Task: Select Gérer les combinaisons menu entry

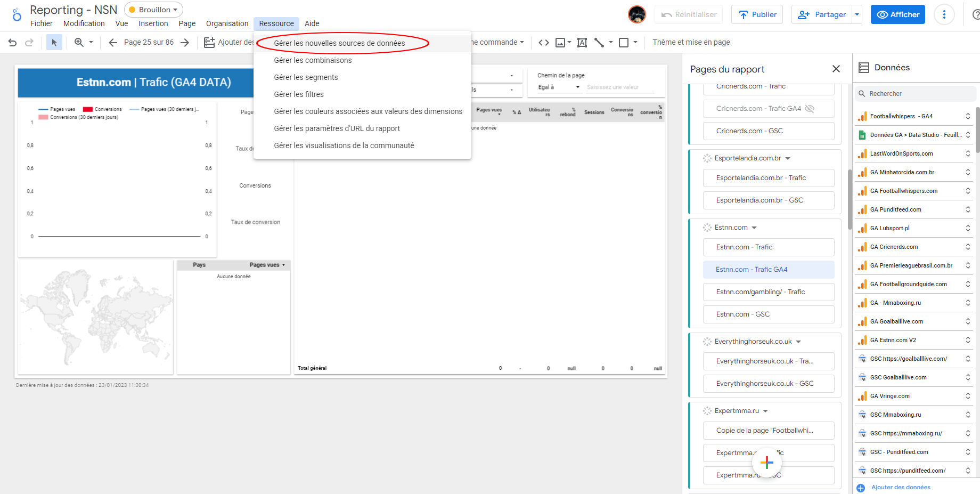Action: (313, 60)
